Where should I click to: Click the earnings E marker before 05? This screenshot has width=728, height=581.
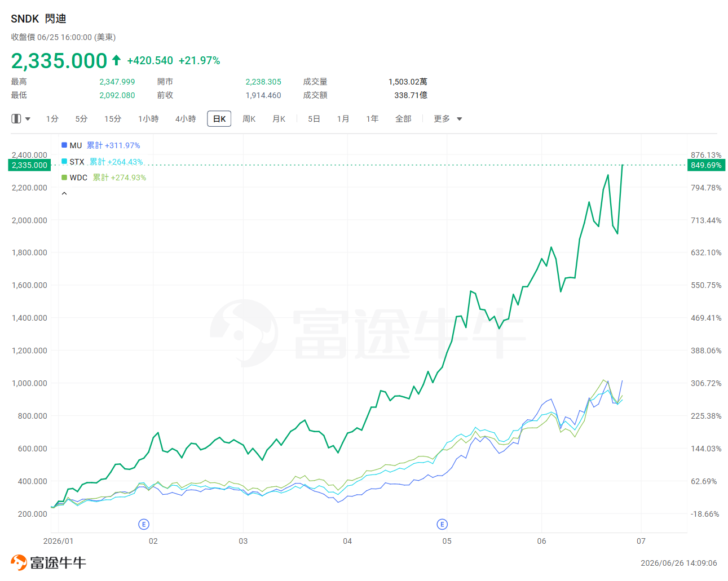[442, 525]
